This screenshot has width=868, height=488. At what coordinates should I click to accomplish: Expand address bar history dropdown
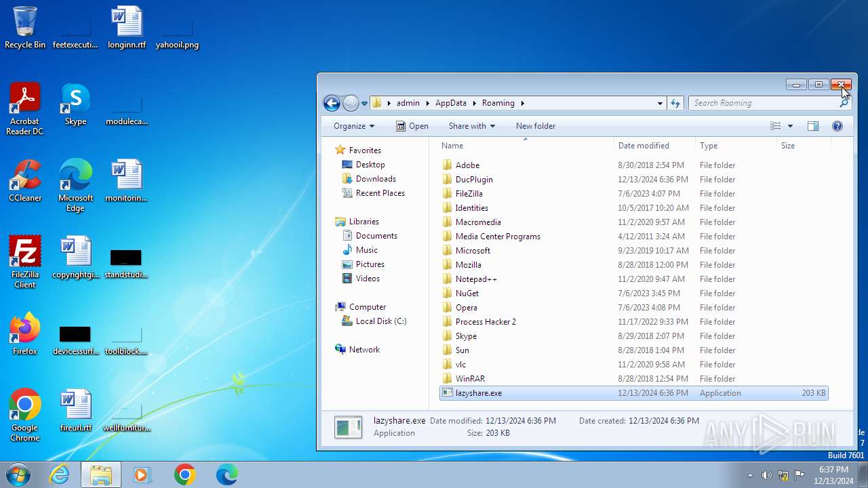pyautogui.click(x=660, y=103)
